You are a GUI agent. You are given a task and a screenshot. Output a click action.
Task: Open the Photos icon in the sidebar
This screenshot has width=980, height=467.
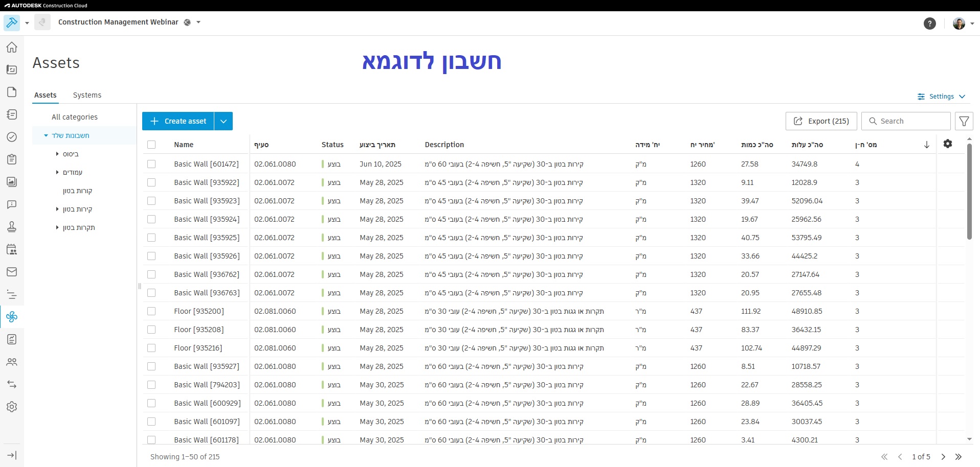click(x=12, y=182)
